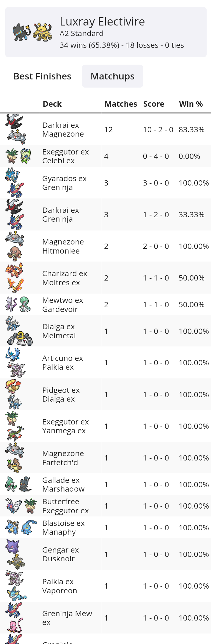Open the Best Finishes tab
Screen dimensions: 211x644
click(x=42, y=76)
